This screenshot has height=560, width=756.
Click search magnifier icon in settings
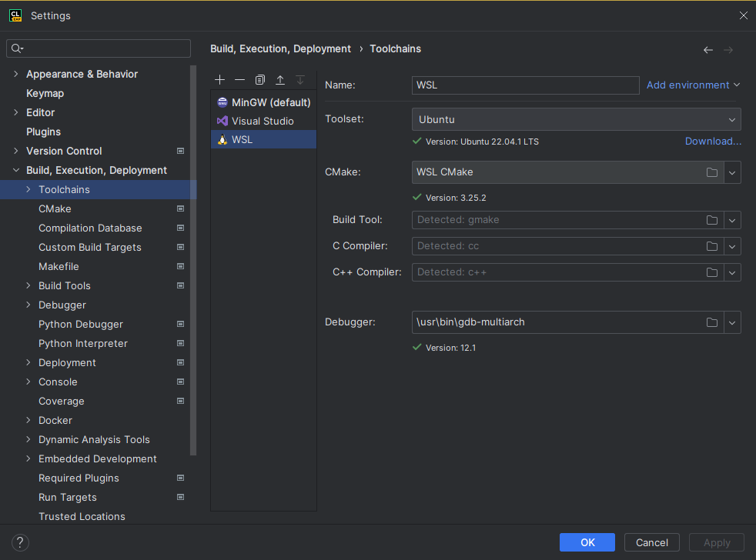pos(17,48)
